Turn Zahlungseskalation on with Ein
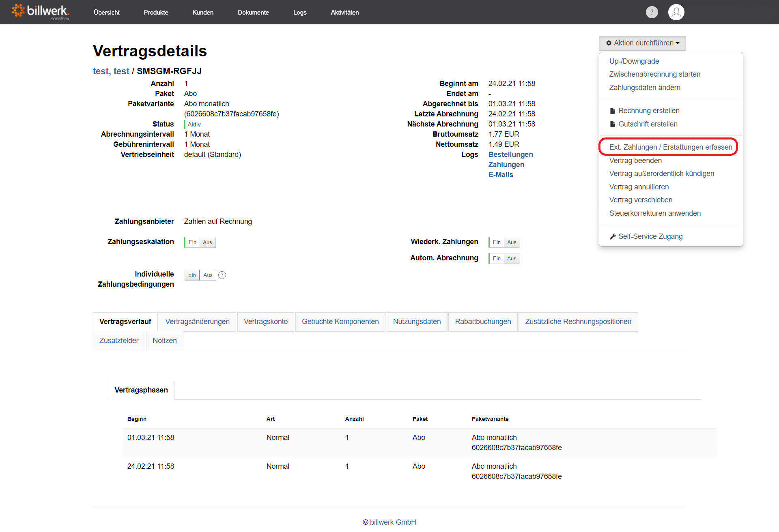 [192, 242]
